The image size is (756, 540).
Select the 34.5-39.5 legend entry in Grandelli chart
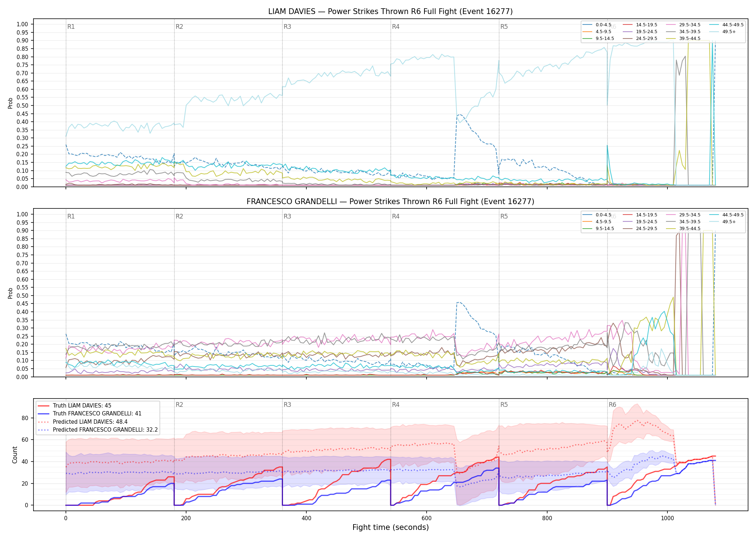[x=683, y=222]
